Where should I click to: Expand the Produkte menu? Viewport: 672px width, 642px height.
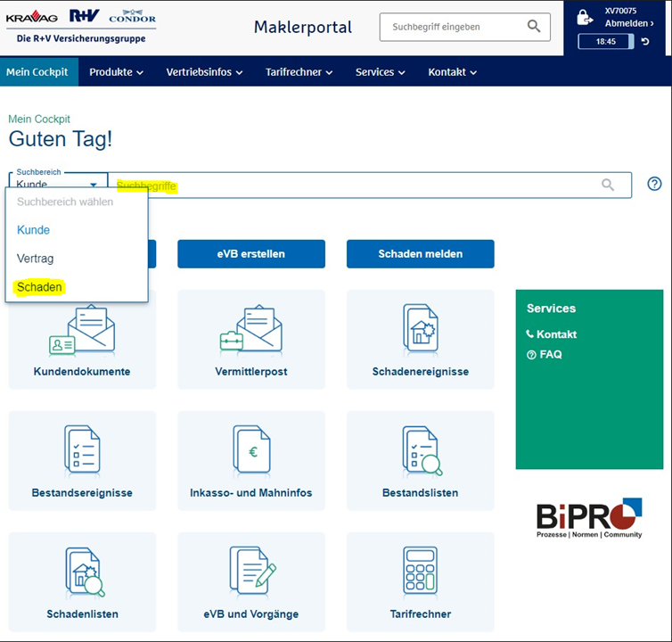coord(116,72)
